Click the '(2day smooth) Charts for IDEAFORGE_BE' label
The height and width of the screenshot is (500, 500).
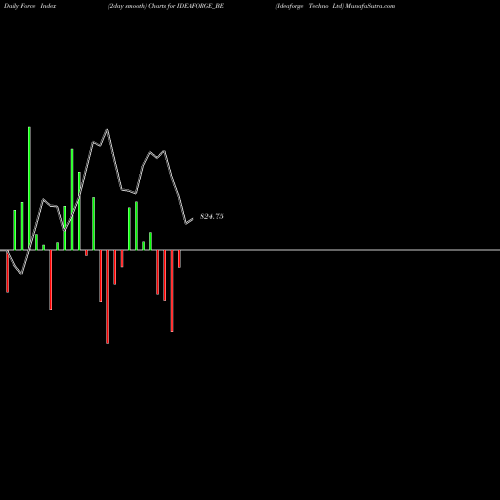(166, 6)
